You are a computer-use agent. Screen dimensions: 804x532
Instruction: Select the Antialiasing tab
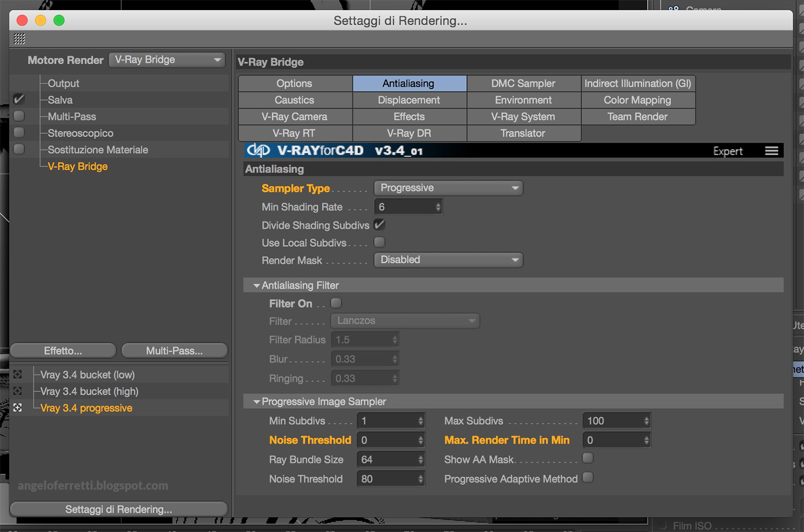(410, 83)
